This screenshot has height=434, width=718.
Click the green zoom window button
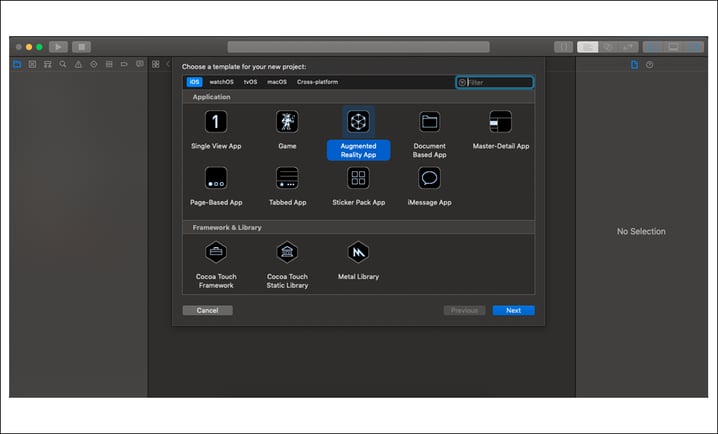[x=39, y=47]
